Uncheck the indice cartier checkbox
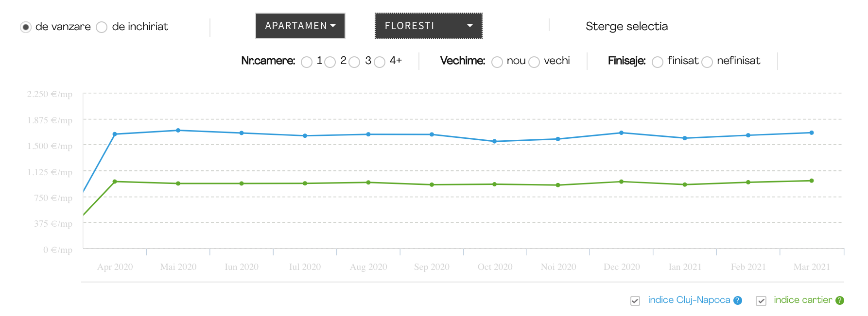 [x=761, y=301]
